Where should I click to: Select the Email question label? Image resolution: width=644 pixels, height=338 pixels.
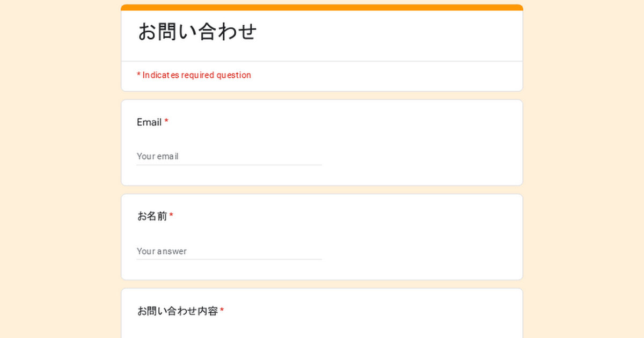(149, 122)
